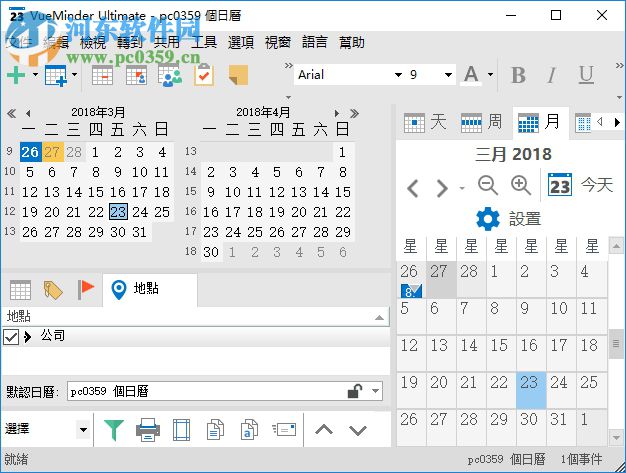This screenshot has height=473, width=626.
Task: Open 設置 settings with gear icon
Action: [509, 219]
